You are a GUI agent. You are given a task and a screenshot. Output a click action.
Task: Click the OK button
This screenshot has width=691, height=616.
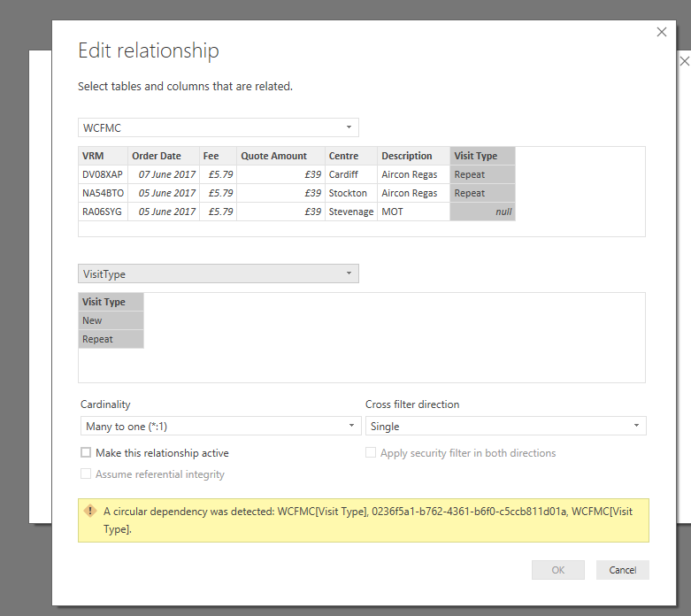(x=558, y=570)
